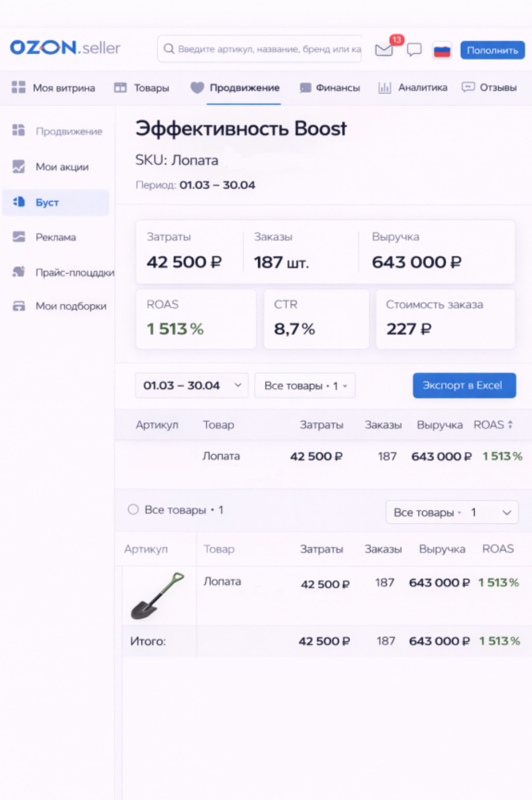This screenshot has height=800, width=532.
Task: Open the shovel product thumbnail
Action: 158,595
